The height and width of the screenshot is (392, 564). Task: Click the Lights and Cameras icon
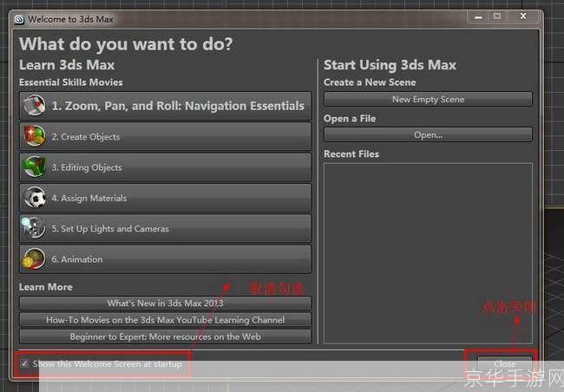34,227
